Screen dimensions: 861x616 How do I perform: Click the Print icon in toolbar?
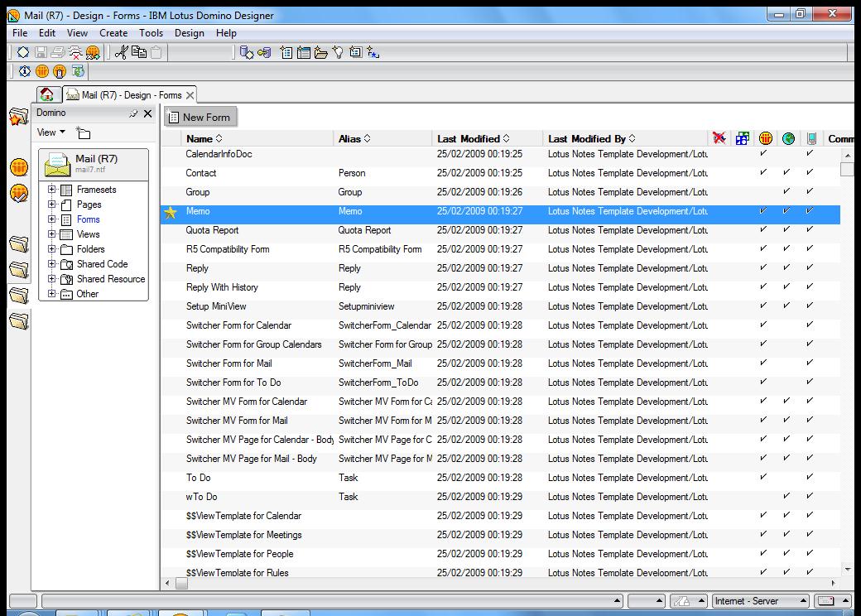pyautogui.click(x=58, y=52)
